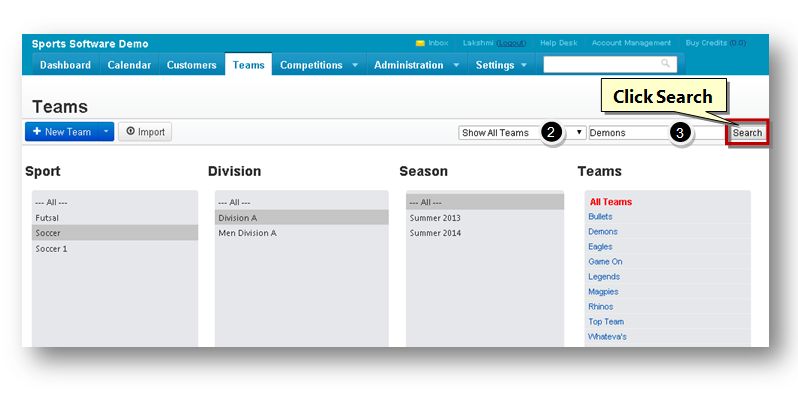Open the Help Desk link

(x=558, y=43)
